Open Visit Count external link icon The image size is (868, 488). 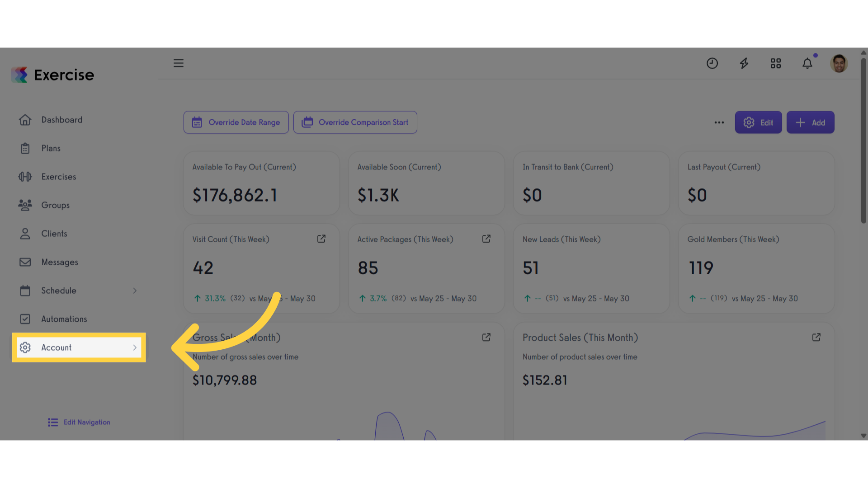(321, 239)
